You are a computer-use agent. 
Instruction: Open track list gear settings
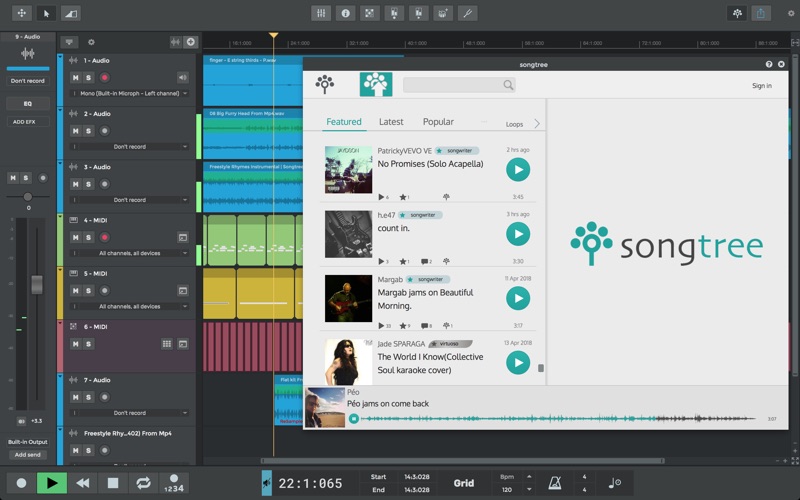(91, 42)
